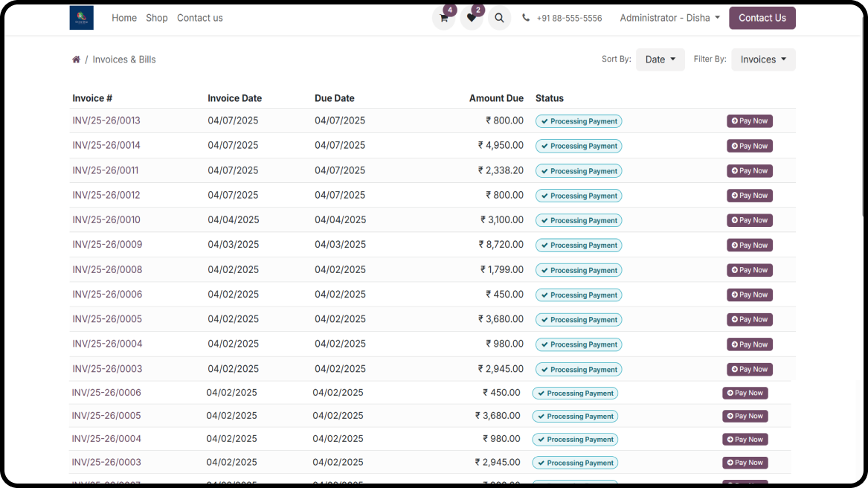Open the Home menu item
This screenshot has height=488, width=868.
click(x=124, y=18)
